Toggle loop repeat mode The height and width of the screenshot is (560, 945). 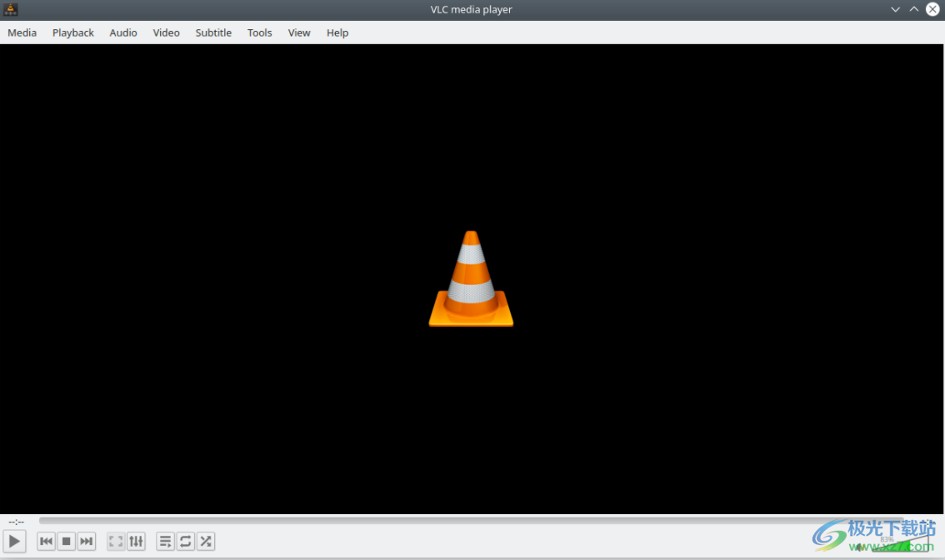[x=186, y=542]
